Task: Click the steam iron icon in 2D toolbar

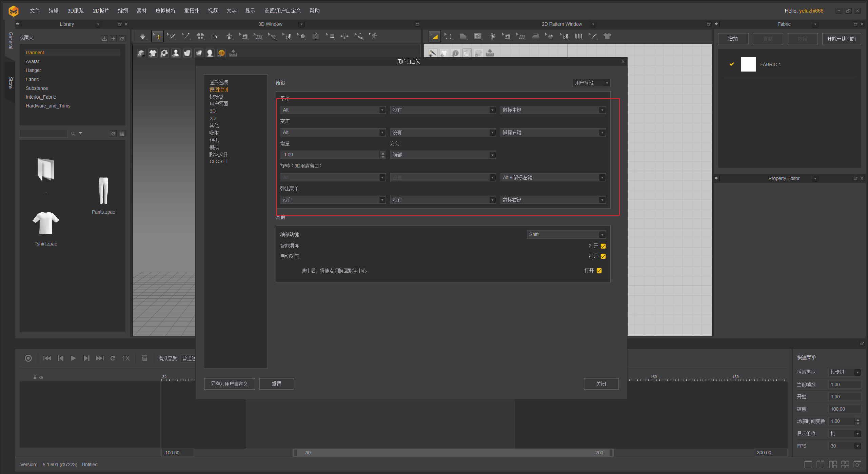Action: [535, 36]
